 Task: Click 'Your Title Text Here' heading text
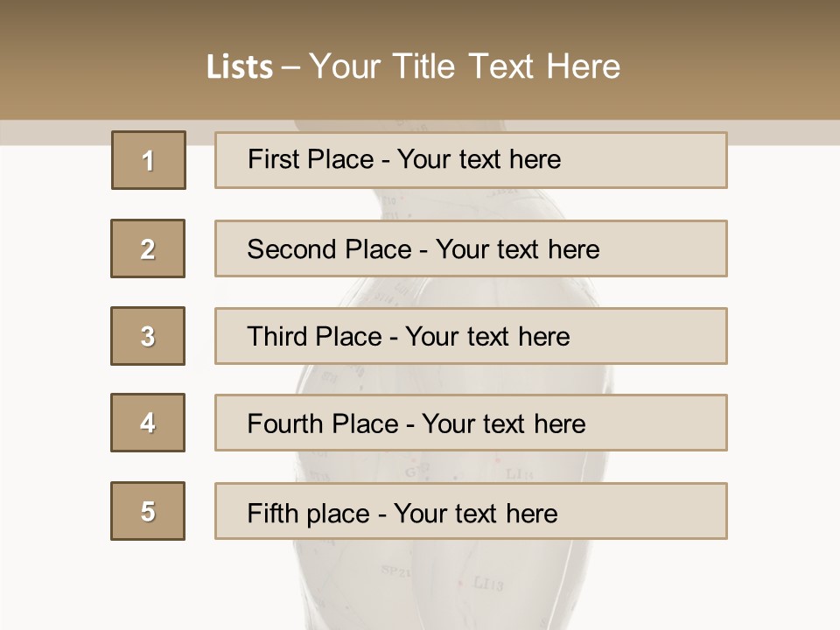coord(465,66)
